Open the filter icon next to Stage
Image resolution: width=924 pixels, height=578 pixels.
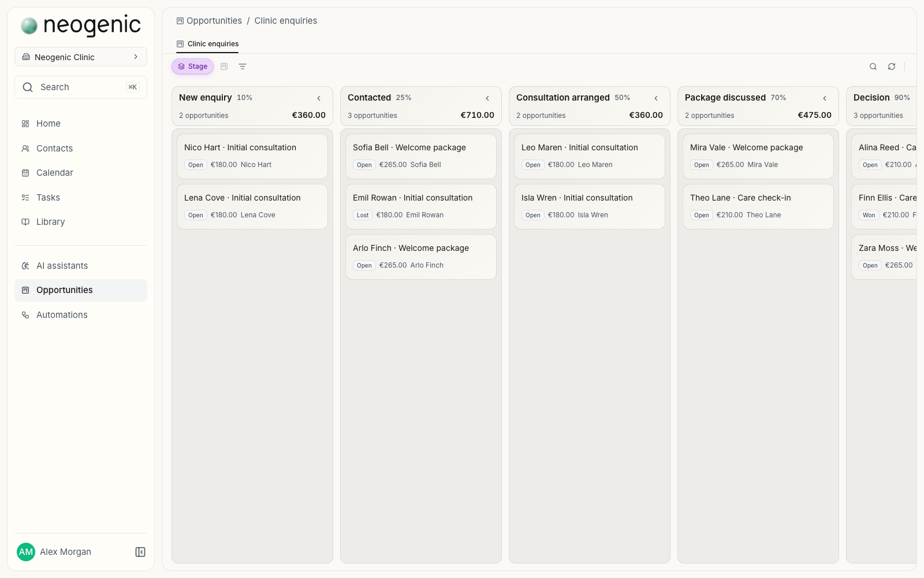[x=243, y=66]
